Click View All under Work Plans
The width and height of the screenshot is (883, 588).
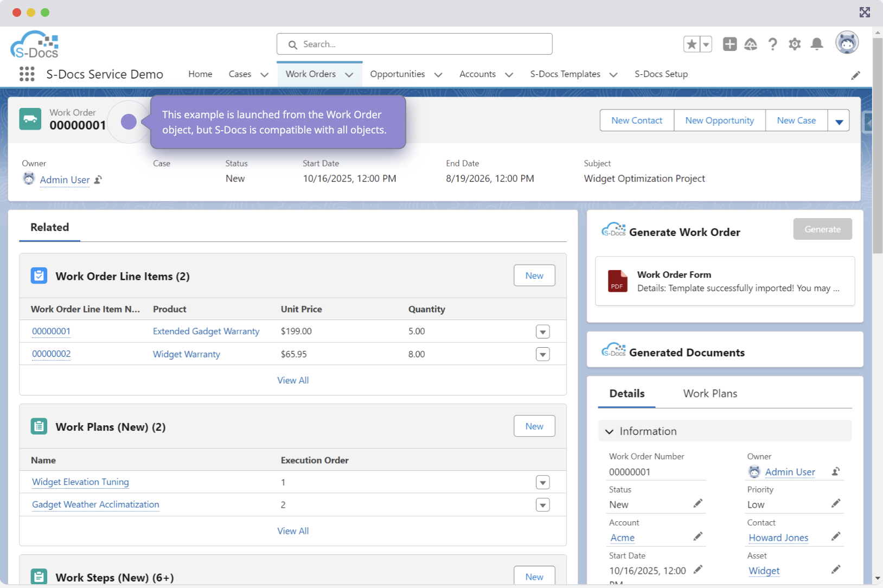293,531
